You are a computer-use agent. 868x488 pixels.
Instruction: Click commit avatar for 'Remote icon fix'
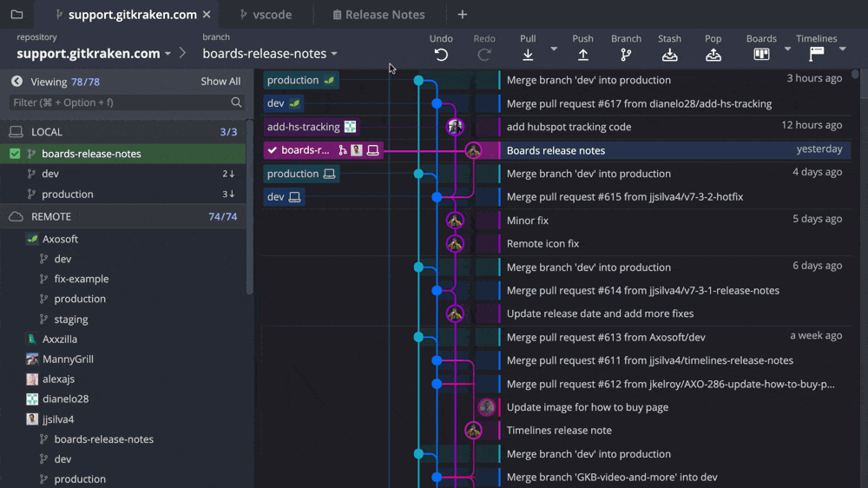pyautogui.click(x=455, y=244)
